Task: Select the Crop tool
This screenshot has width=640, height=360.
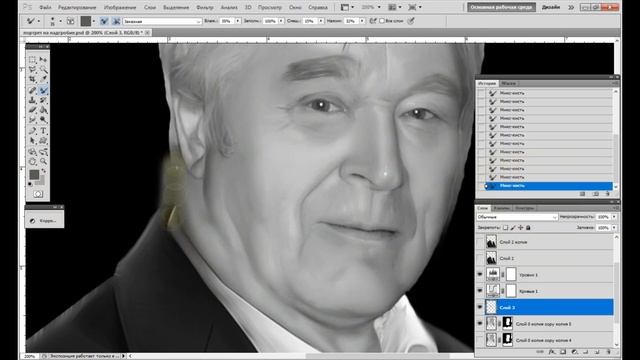Action: point(33,79)
